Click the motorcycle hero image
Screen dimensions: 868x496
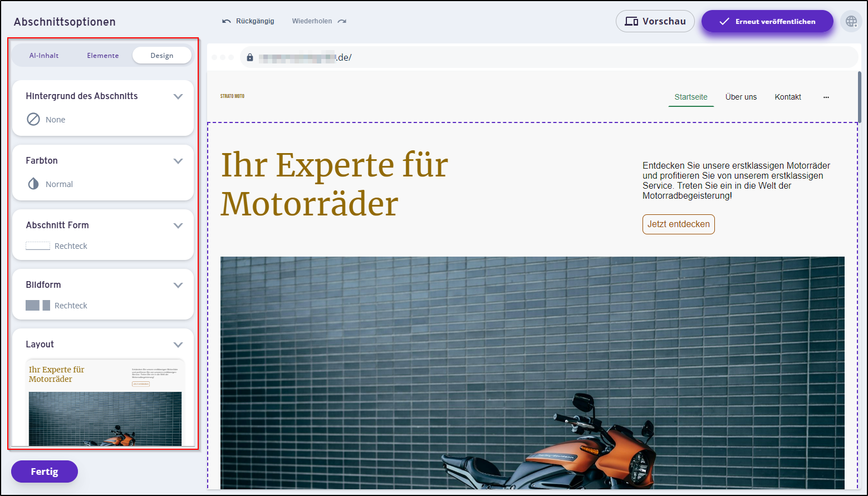(532, 373)
